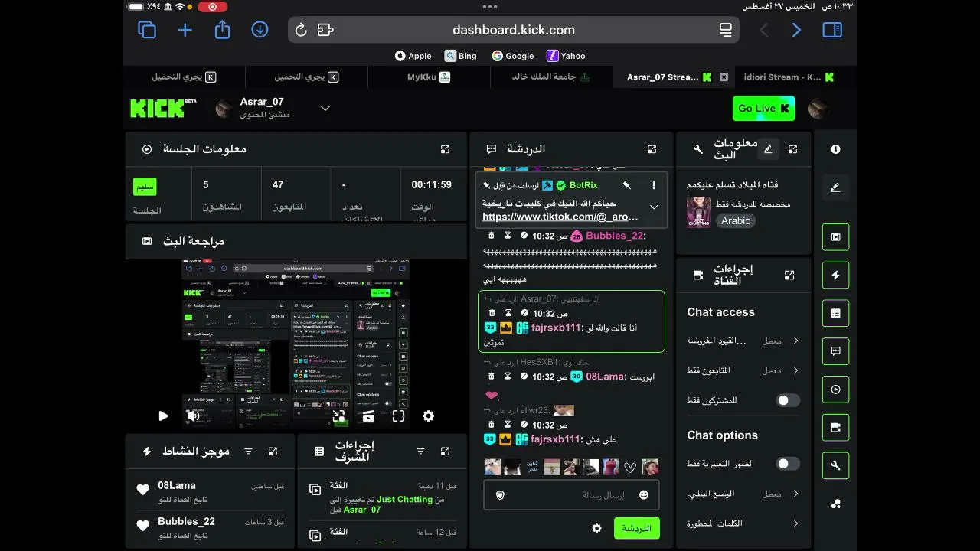Open the emoji picker in chat input
This screenshot has width=980, height=551.
pos(644,495)
